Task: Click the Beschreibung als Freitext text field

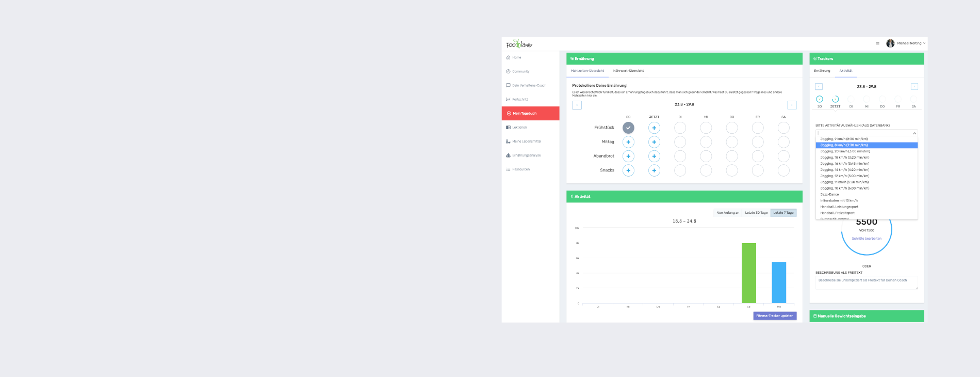Action: point(867,282)
